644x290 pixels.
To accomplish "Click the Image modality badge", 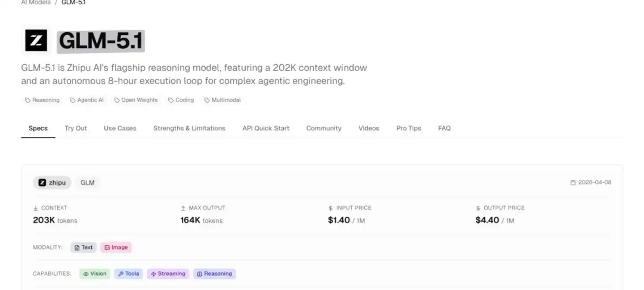I will coord(116,248).
